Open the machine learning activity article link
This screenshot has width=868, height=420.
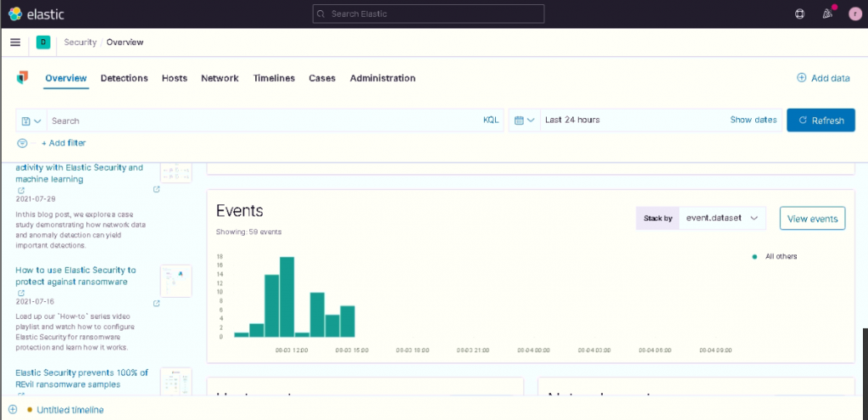click(x=79, y=173)
